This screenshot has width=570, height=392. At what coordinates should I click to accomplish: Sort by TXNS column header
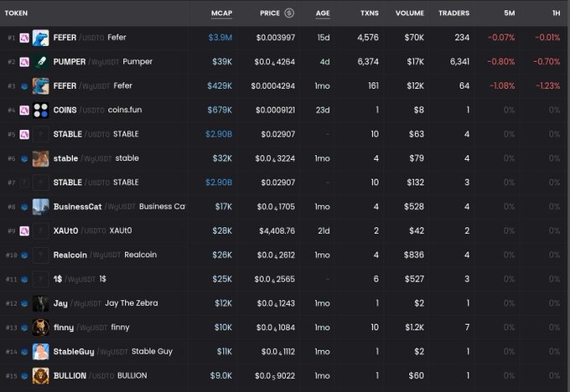(370, 13)
